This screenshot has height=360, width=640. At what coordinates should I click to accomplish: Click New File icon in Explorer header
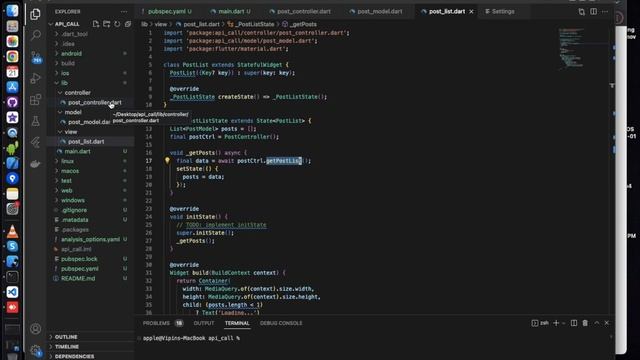[96, 24]
